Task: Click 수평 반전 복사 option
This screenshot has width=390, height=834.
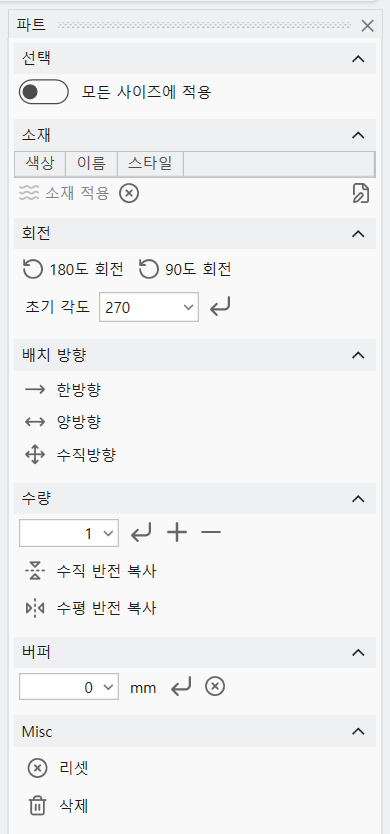Action: [x=90, y=608]
